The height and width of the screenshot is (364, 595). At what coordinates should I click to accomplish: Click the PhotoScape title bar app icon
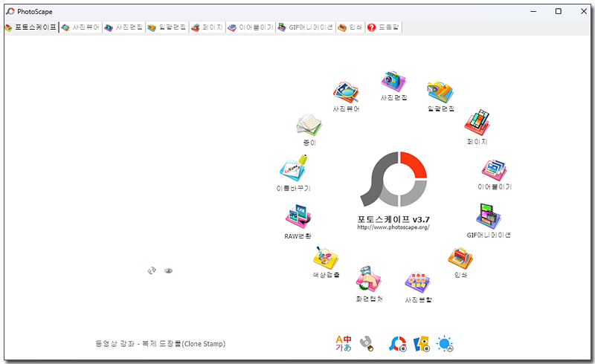click(x=10, y=11)
